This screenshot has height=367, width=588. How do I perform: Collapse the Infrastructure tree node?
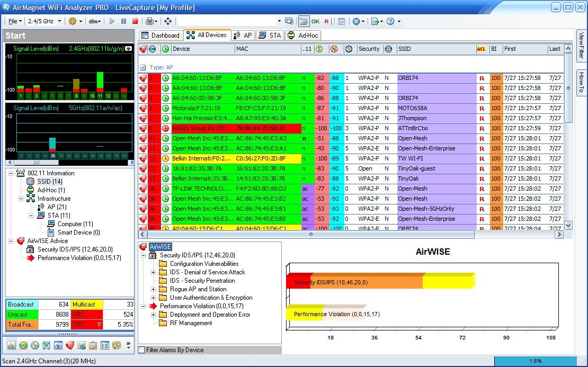coord(21,199)
